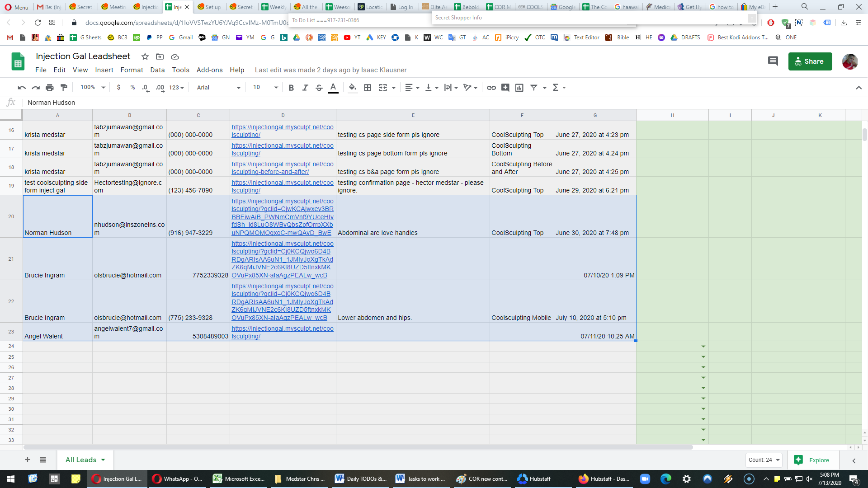Click the Zoom app taskbar icon
This screenshot has height=488, width=868.
(645, 479)
